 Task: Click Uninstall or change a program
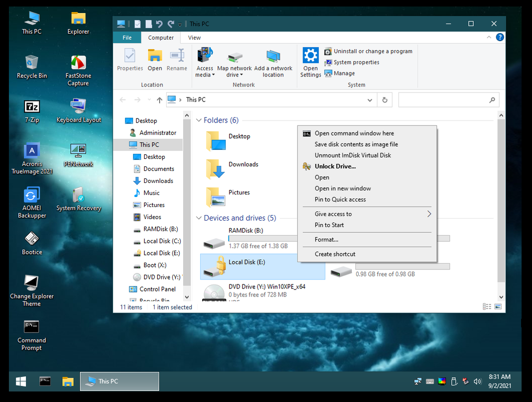click(x=368, y=51)
